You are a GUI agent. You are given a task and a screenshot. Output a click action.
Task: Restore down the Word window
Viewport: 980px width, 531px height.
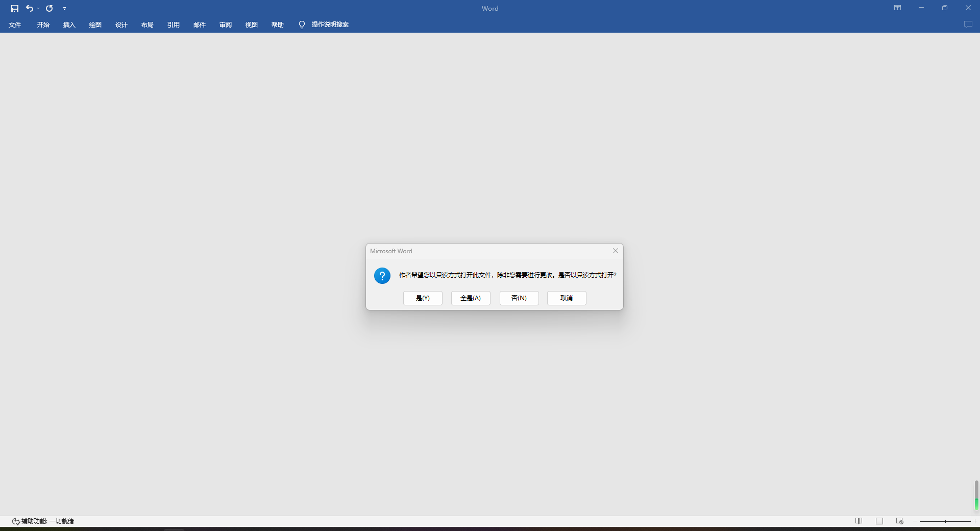945,8
